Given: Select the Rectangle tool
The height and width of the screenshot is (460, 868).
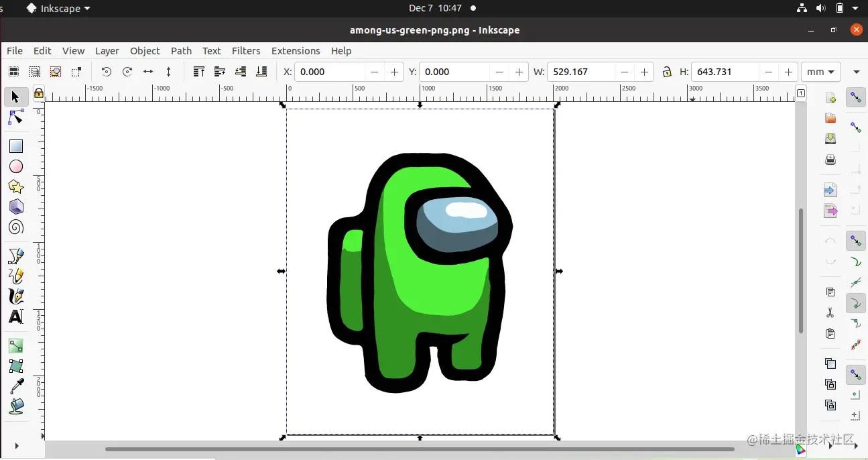Looking at the screenshot, I should pyautogui.click(x=15, y=146).
